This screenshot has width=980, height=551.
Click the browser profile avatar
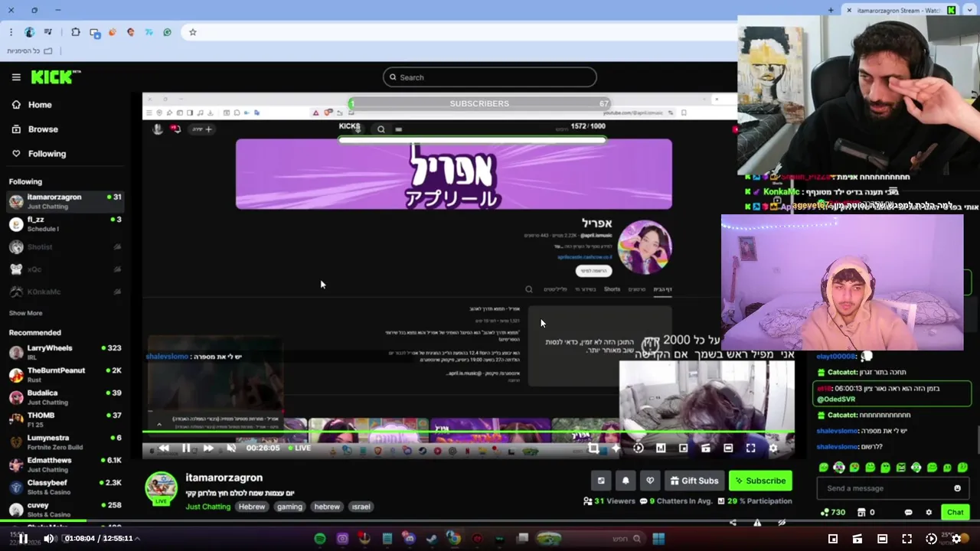(x=29, y=32)
